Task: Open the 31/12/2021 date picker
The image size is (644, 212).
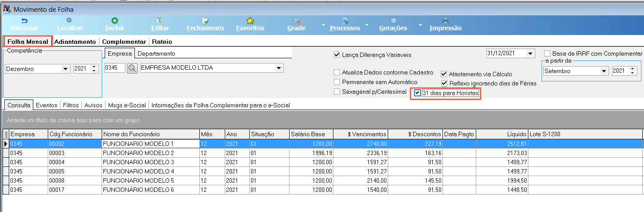Action: point(531,53)
